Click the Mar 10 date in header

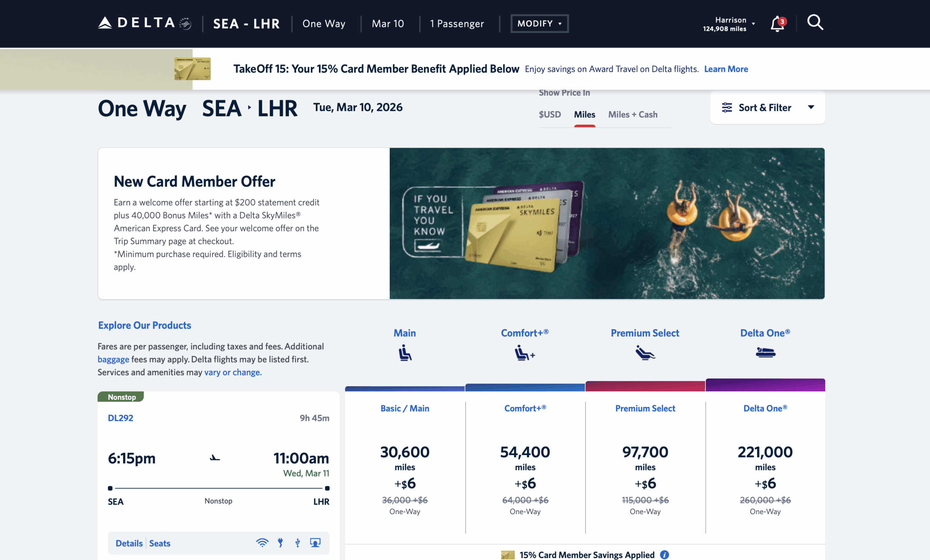[x=388, y=24]
